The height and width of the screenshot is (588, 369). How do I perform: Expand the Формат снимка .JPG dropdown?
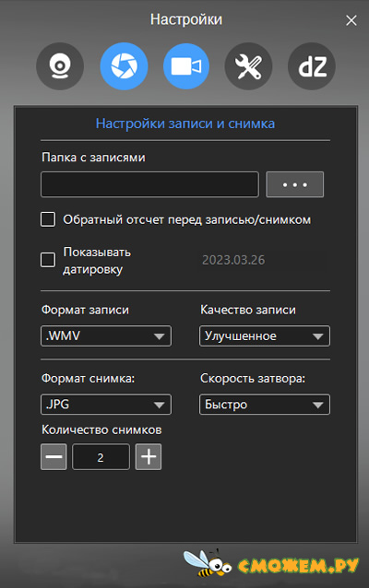[x=106, y=405]
